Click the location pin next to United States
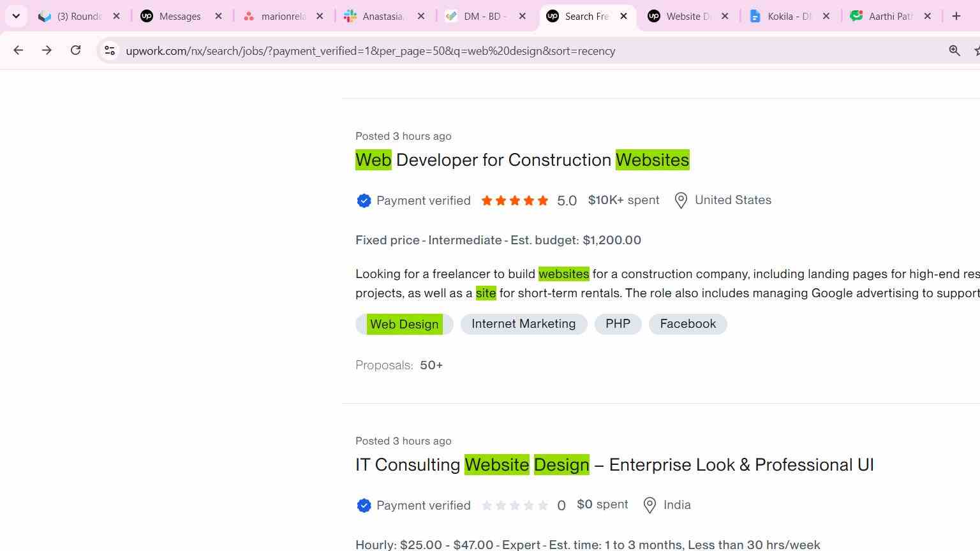980x551 pixels. point(681,200)
